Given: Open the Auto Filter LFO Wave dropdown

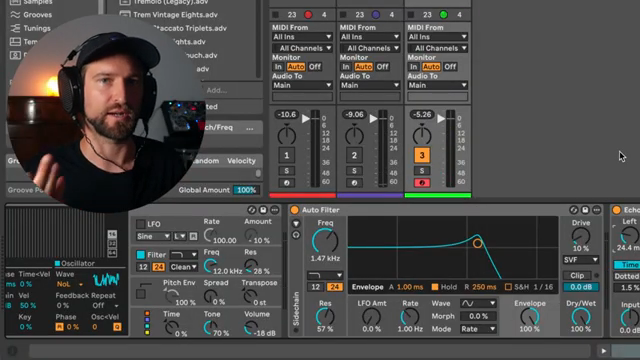Looking at the screenshot, I should click(478, 303).
